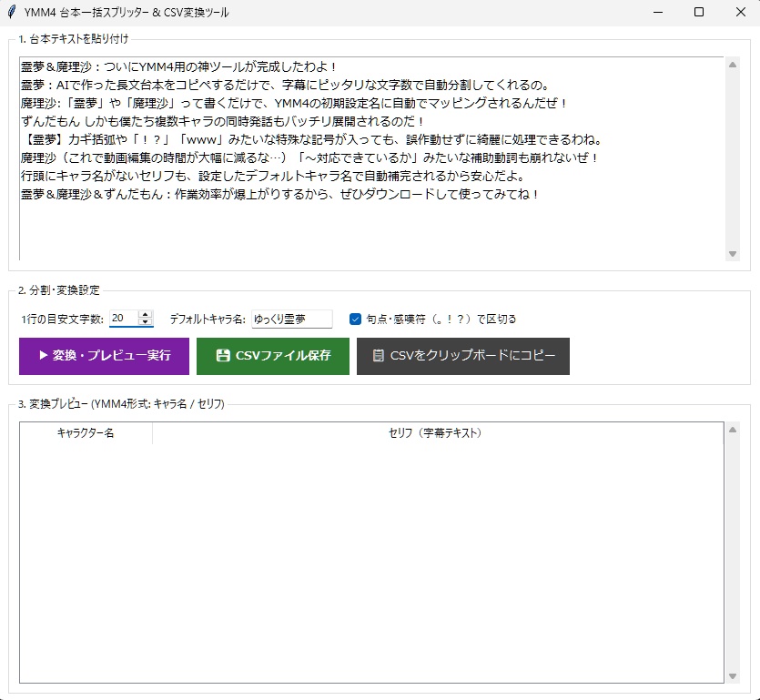
Task: Click the line starting 魔理沙:「霊夢」や
Action: tap(294, 103)
